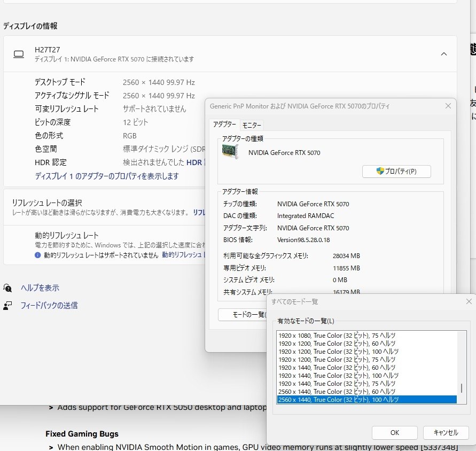476x451 pixels.
Task: Open フィードバックの送信 link
Action: [49, 306]
